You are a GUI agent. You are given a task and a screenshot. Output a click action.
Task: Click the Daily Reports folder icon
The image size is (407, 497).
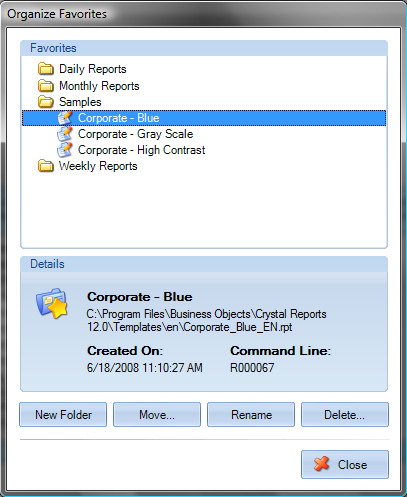pyautogui.click(x=46, y=69)
